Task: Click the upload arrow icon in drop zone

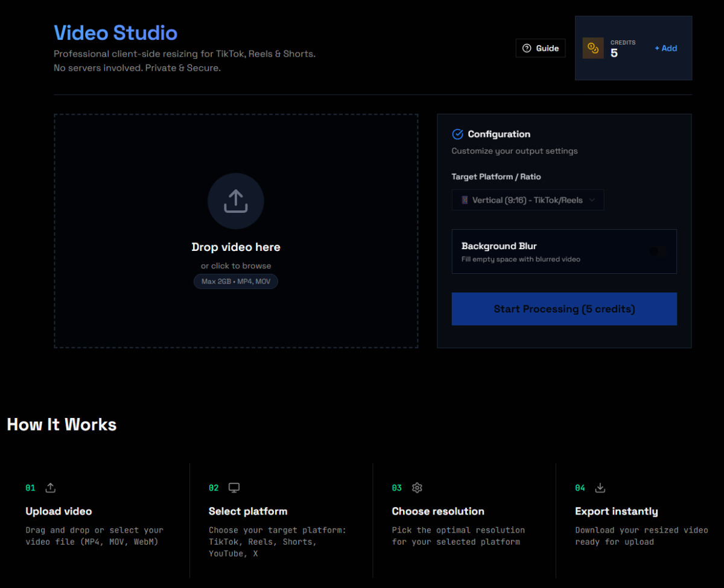Action: click(235, 201)
